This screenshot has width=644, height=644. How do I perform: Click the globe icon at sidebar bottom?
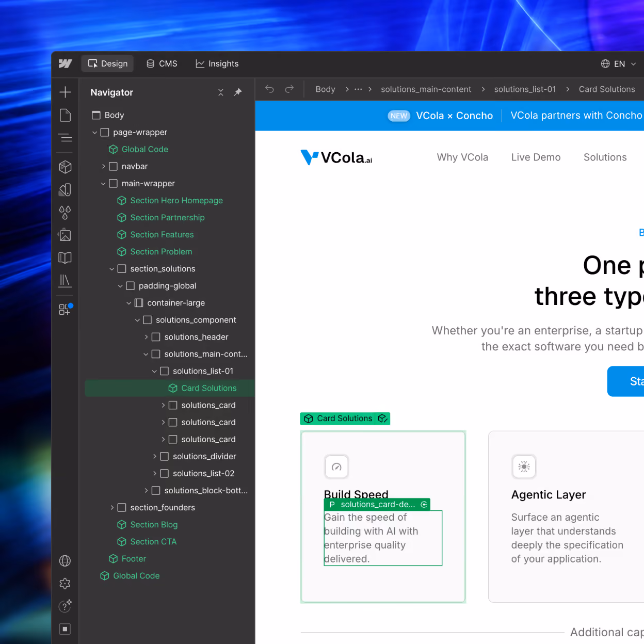coord(65,561)
